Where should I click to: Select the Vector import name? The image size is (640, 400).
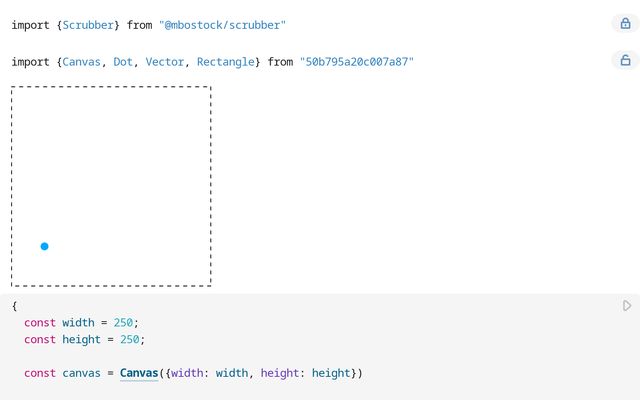[x=164, y=62]
